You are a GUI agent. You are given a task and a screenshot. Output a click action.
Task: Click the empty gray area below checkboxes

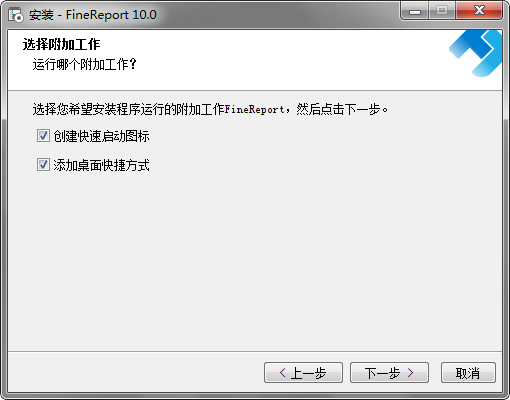[255, 260]
